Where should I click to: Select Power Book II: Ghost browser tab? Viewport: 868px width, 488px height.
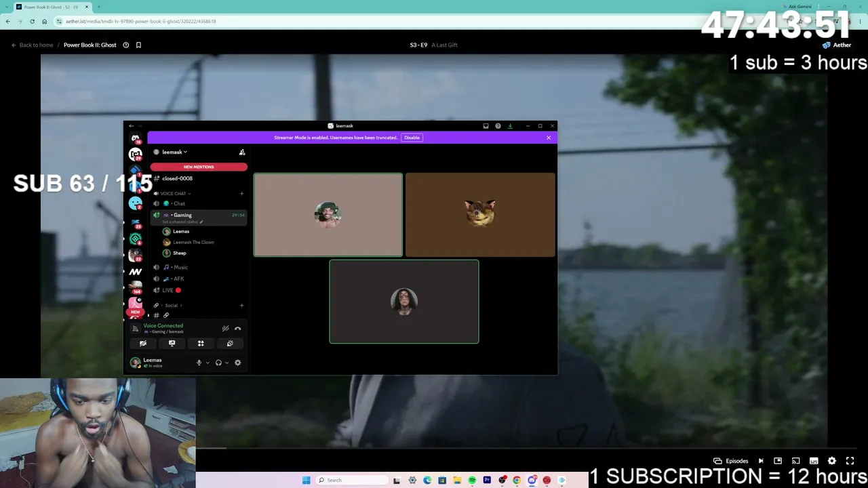click(52, 7)
